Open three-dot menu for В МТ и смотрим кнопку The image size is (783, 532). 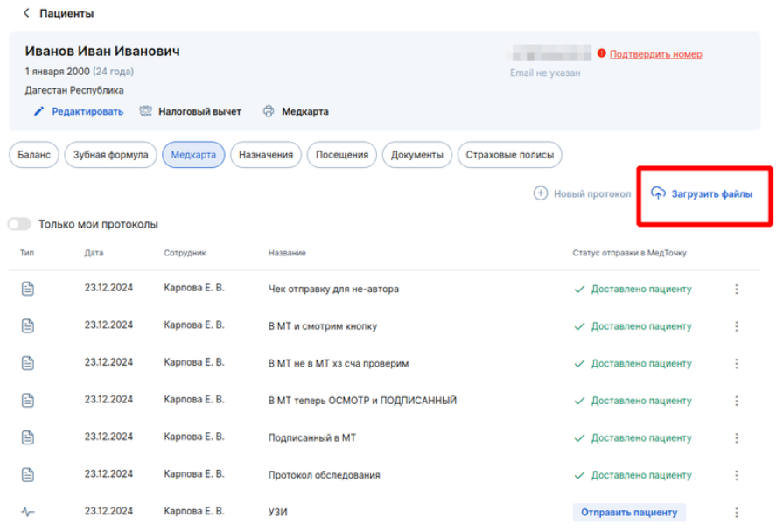point(736,326)
